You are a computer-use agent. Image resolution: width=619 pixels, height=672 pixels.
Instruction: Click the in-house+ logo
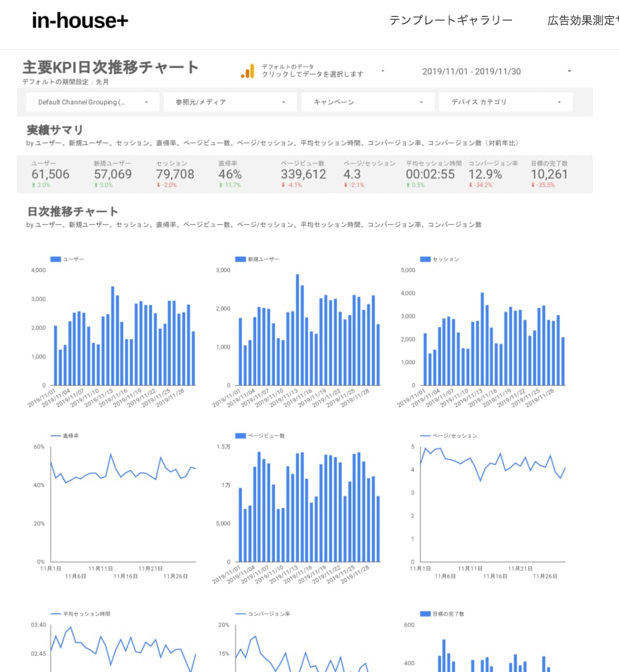tap(79, 20)
